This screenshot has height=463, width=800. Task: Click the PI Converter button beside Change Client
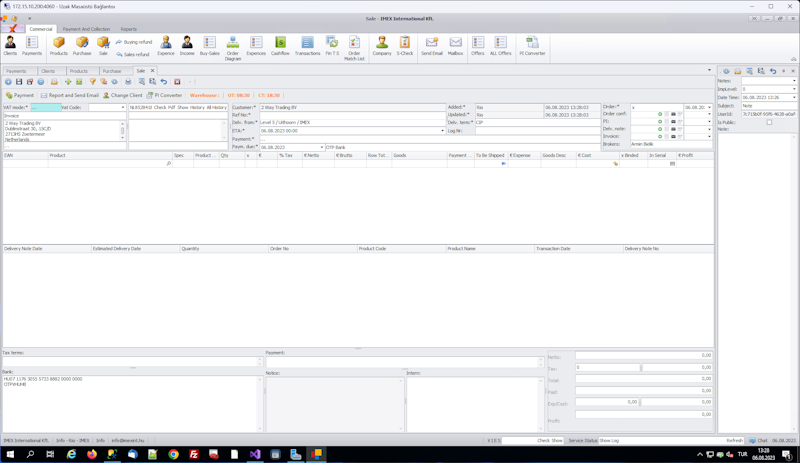pyautogui.click(x=164, y=95)
